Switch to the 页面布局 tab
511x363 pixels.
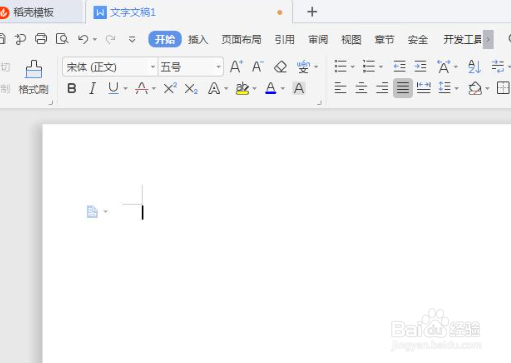click(x=241, y=40)
